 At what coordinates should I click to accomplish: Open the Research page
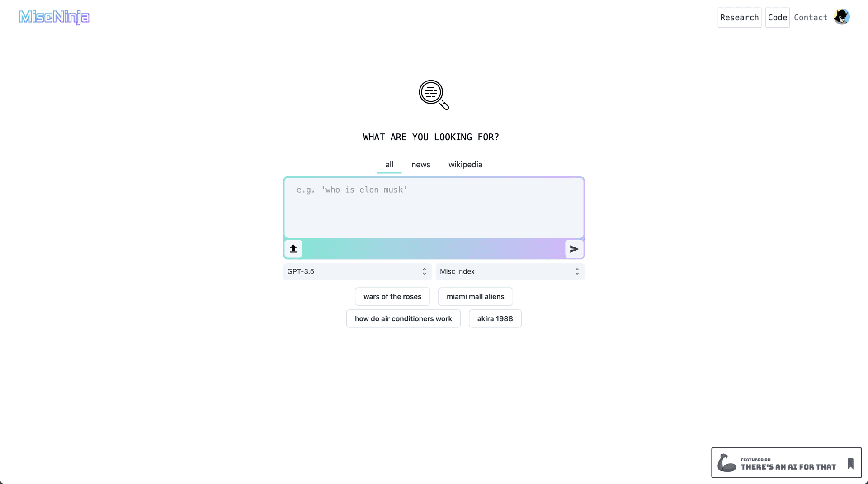[x=740, y=18]
